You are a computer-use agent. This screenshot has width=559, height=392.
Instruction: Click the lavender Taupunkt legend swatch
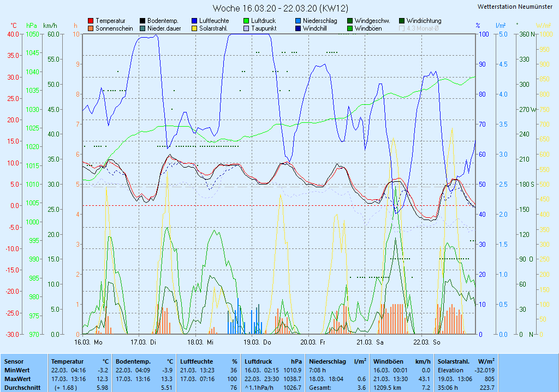pos(246,28)
